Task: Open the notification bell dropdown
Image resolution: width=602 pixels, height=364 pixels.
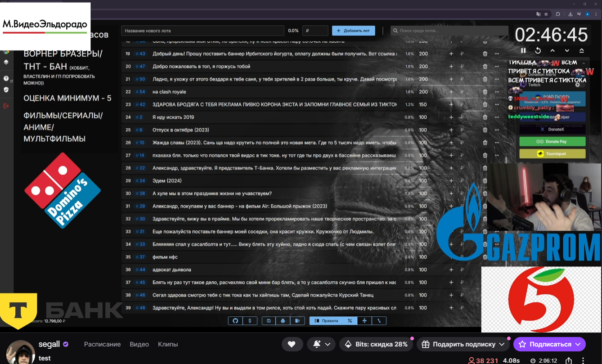Action: click(322, 344)
